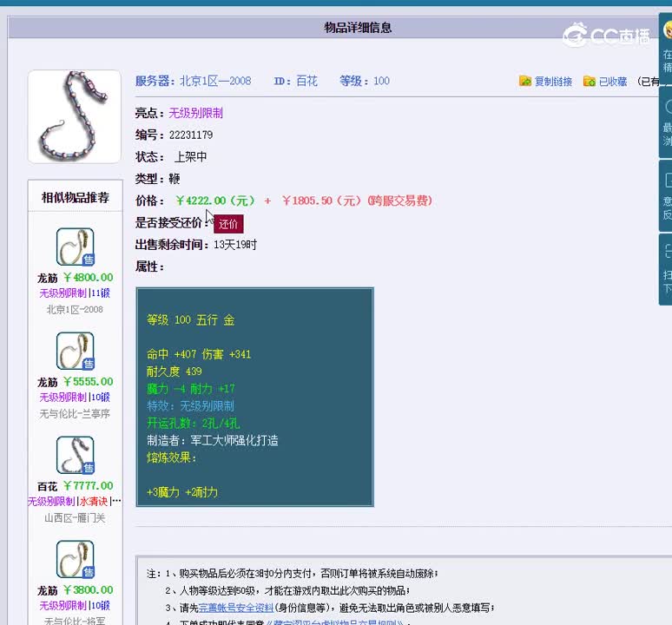Click the 龙筋 name priced ¥3800.00
672x625 pixels.
click(x=47, y=591)
